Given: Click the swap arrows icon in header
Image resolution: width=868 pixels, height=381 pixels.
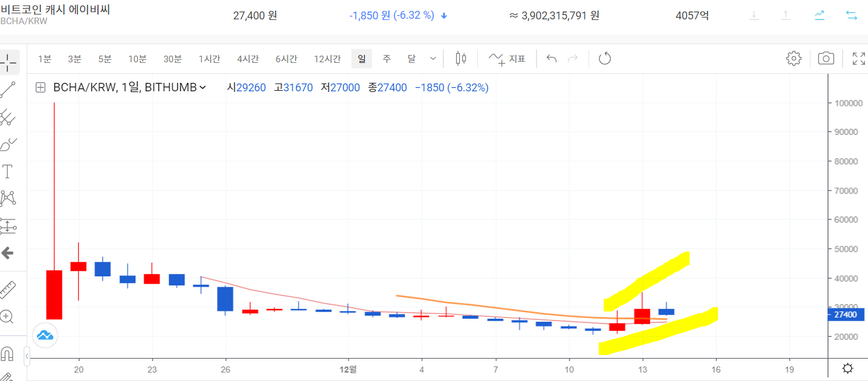Looking at the screenshot, I should tap(852, 16).
